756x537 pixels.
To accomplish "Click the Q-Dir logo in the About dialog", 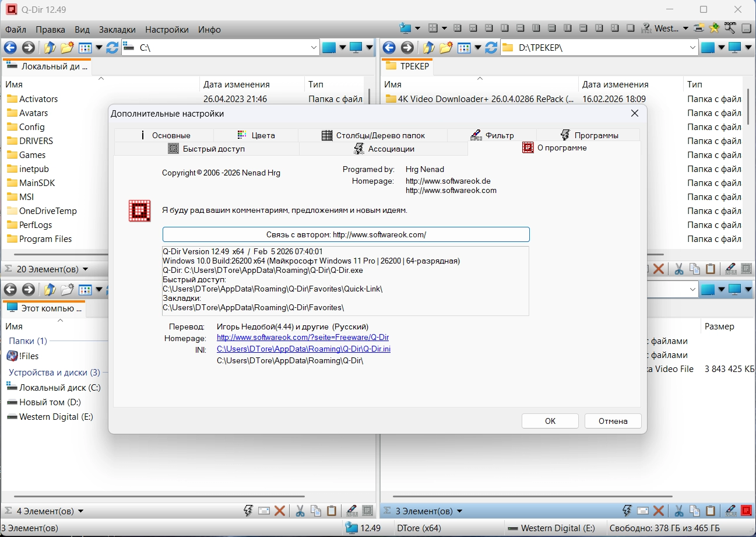I will [139, 211].
